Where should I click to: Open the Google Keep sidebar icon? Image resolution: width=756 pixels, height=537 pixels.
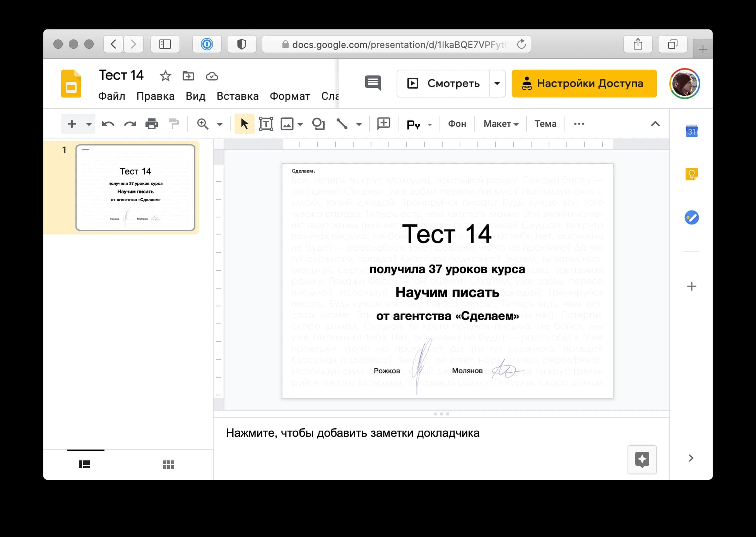point(691,174)
